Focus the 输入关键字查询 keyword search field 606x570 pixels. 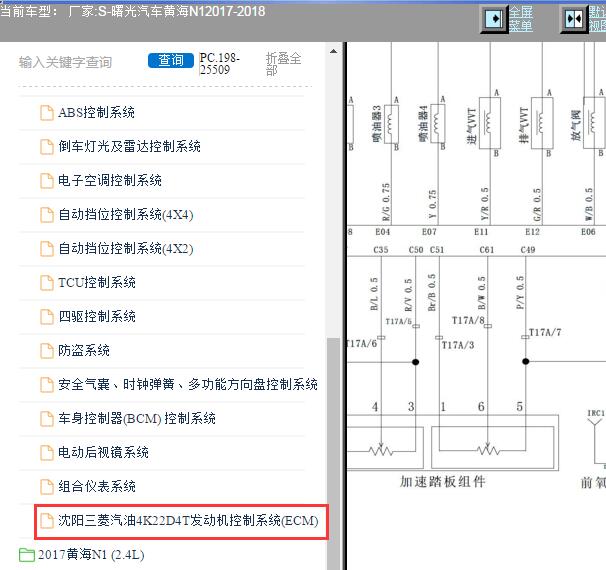(65, 62)
